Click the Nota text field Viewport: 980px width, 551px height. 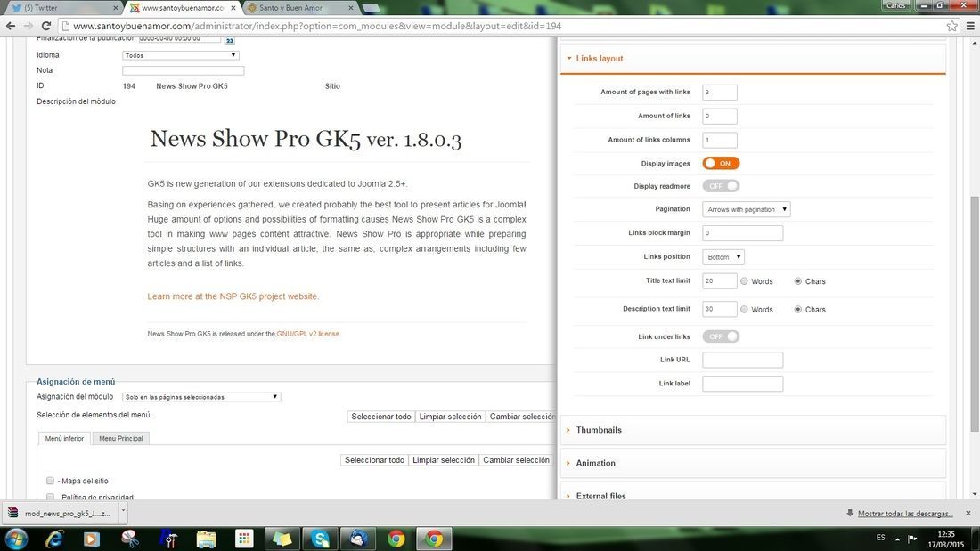click(x=184, y=70)
